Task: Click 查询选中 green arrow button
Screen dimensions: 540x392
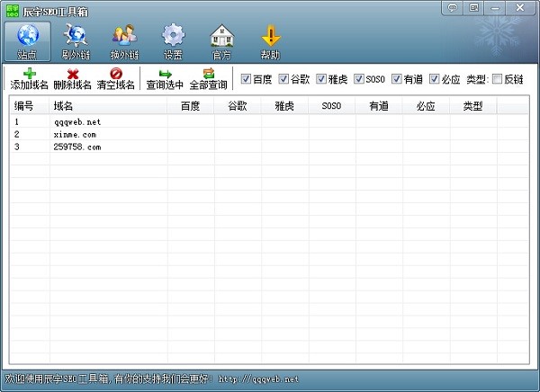Action: (x=165, y=79)
